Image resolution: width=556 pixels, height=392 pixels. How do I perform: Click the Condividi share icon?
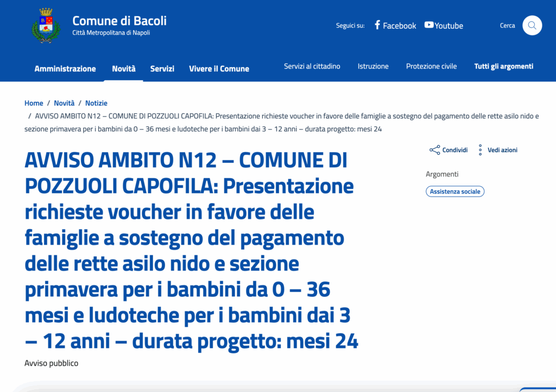coord(434,150)
